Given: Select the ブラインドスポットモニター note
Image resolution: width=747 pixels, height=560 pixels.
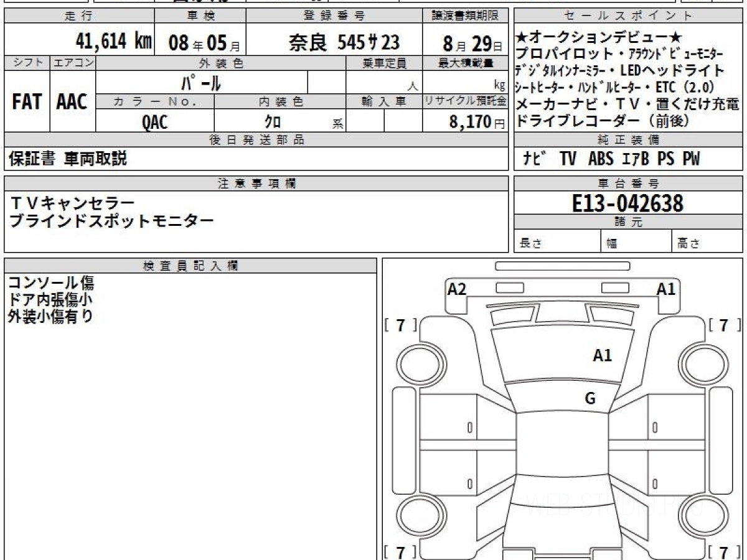Looking at the screenshot, I should (x=112, y=220).
